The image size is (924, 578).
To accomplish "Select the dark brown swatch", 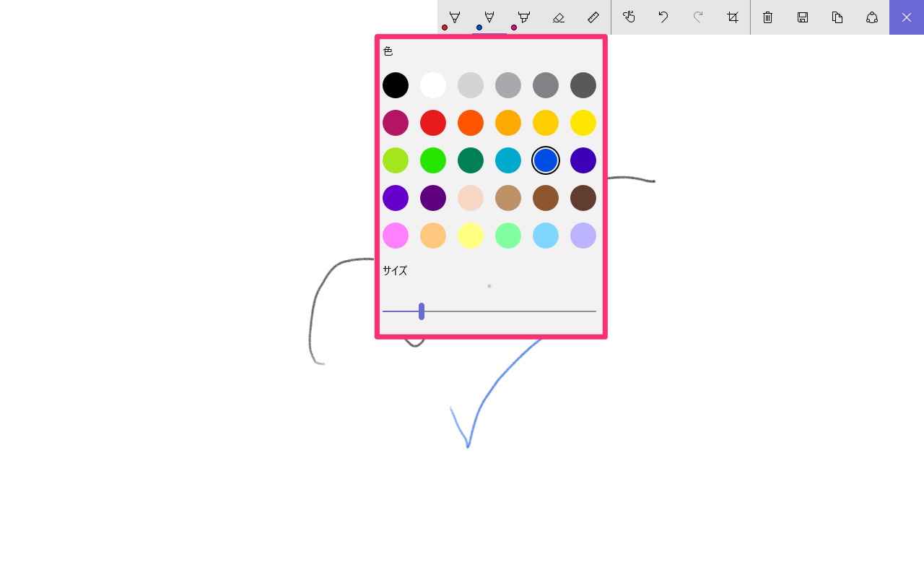I will 583,198.
